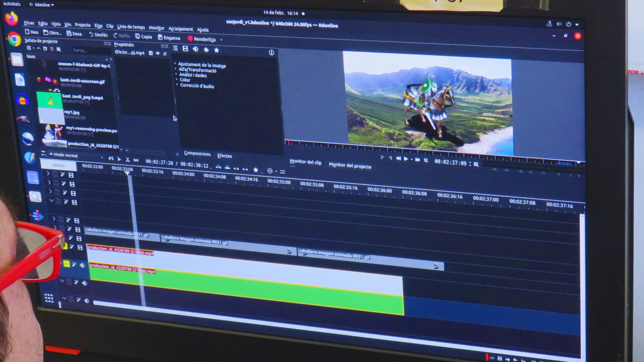Screen dimensions: 644x362
Task: Click monitor fast forward button
Action: (x=417, y=160)
